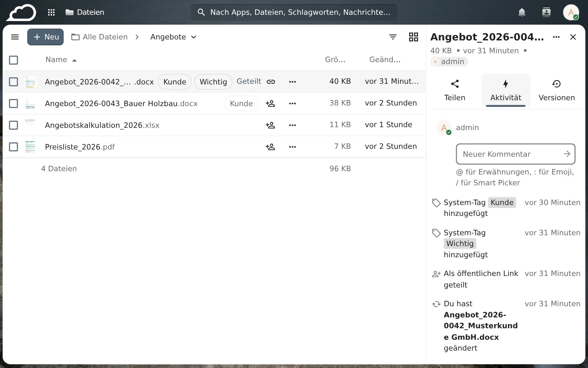588x368 pixels.
Task: Open actions menu for Preisliste_2026.pdf
Action: 292,147
